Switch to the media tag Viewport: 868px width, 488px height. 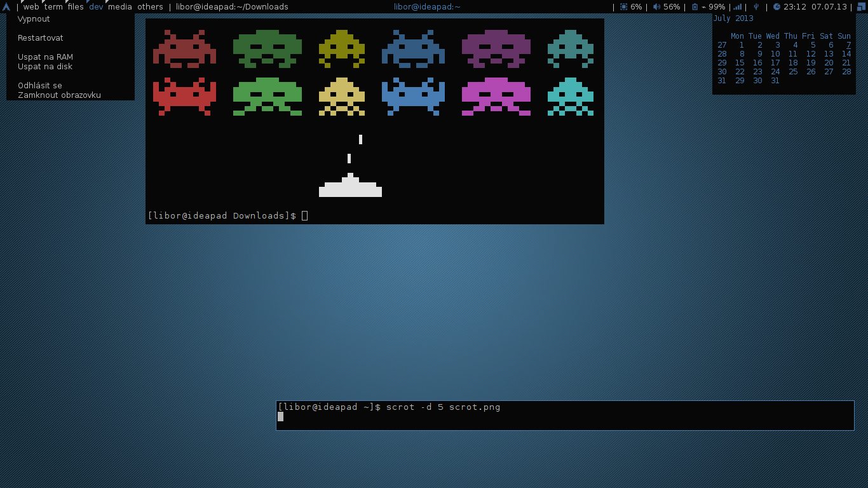tap(120, 7)
